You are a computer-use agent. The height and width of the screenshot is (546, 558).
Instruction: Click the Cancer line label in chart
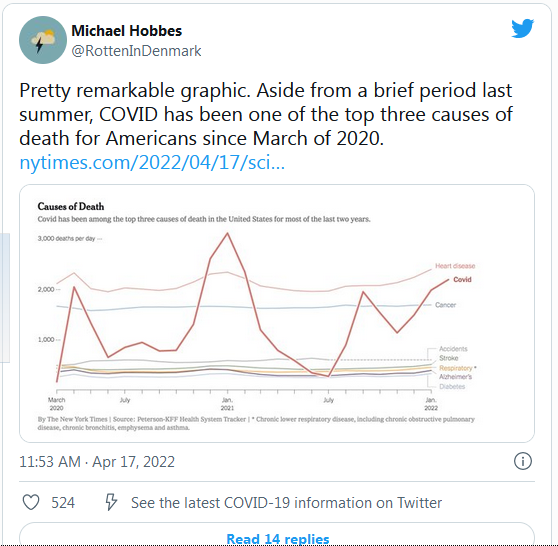pyautogui.click(x=445, y=305)
